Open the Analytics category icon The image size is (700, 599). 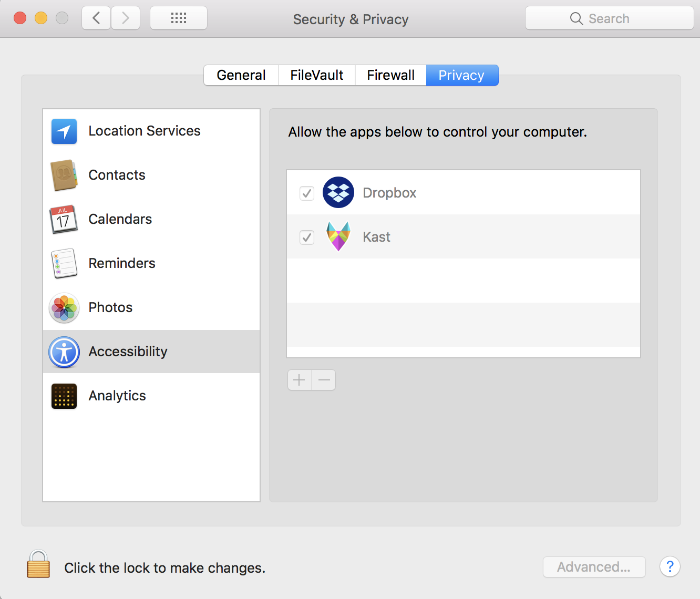64,396
